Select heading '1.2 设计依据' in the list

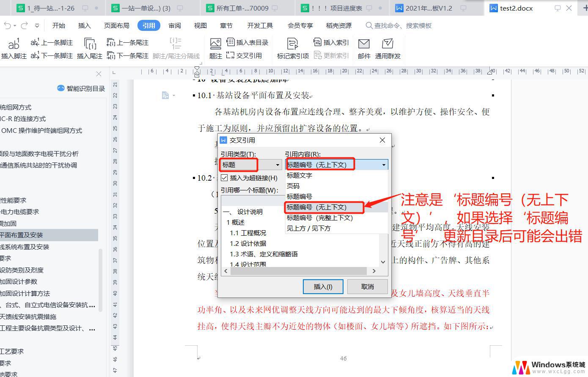(248, 243)
